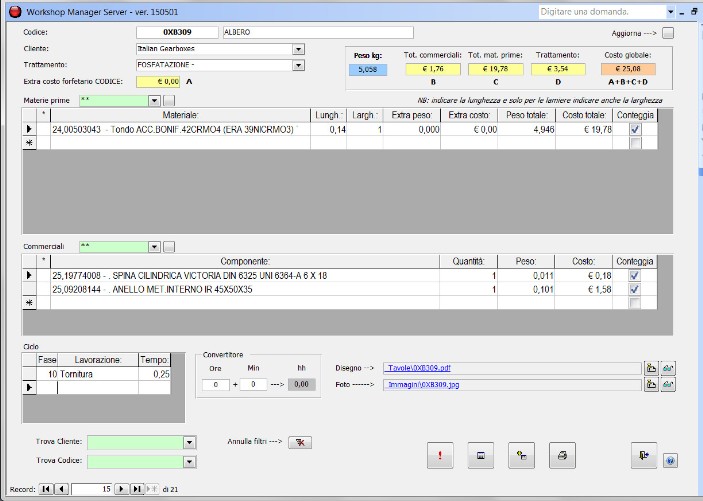The height and width of the screenshot is (501, 703).
Task: Click the Peso totale column header
Action: tap(526, 115)
